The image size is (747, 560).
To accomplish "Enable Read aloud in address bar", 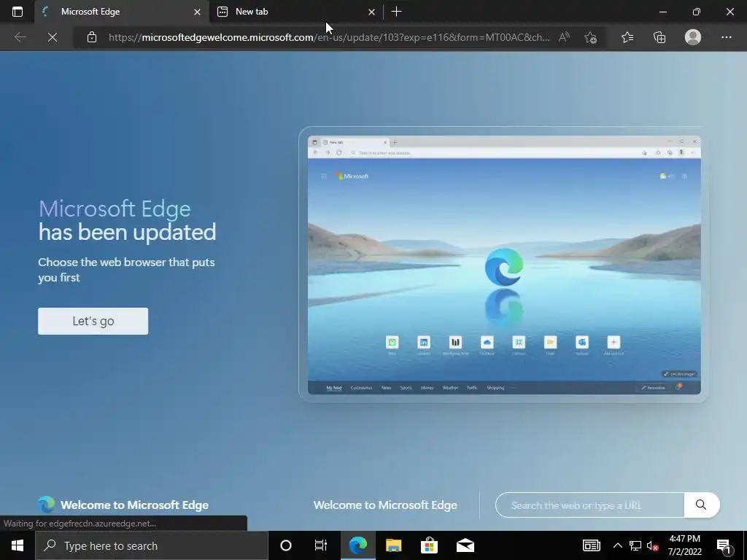I will [x=564, y=37].
